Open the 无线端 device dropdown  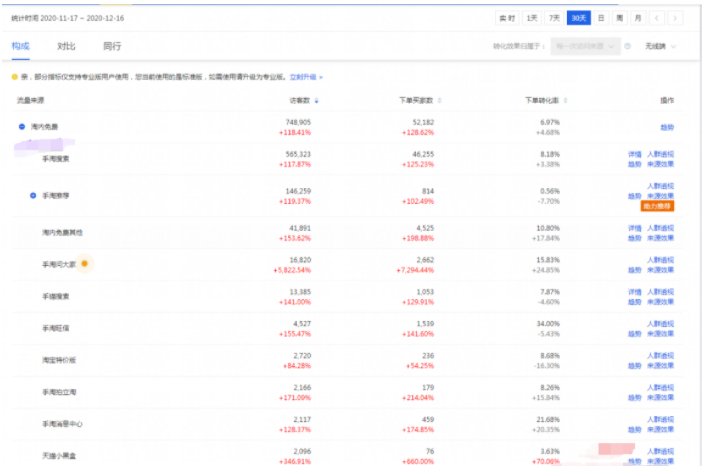(x=660, y=46)
